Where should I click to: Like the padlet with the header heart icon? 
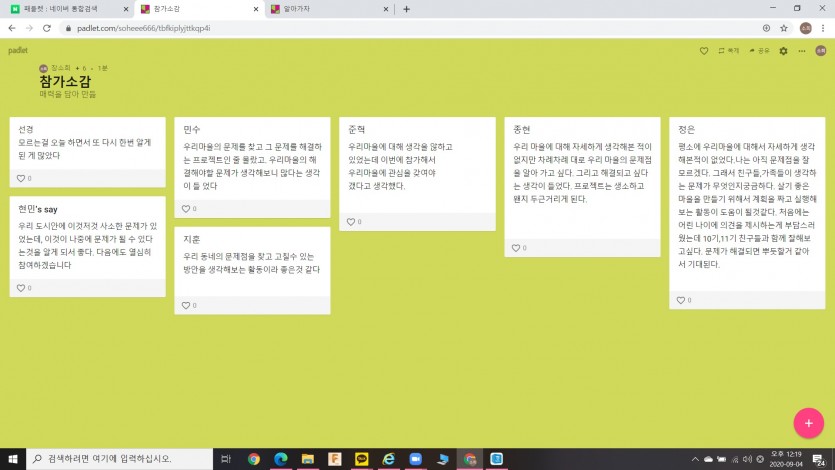click(704, 50)
